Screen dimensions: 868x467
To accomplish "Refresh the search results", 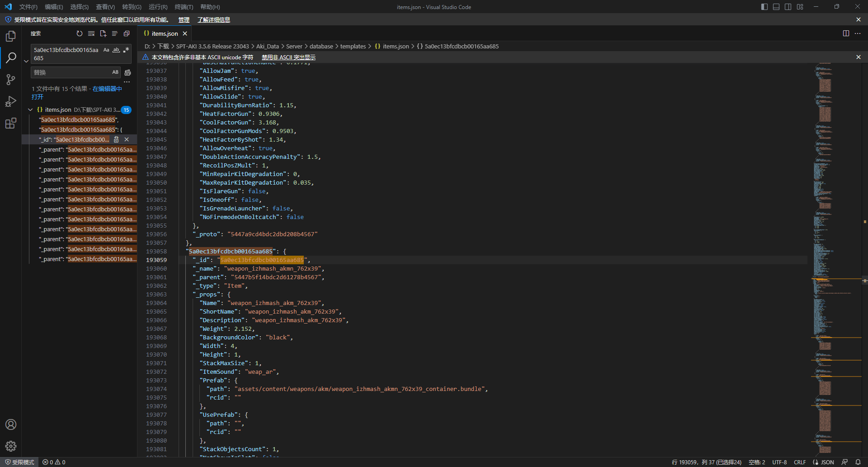I will (x=80, y=33).
